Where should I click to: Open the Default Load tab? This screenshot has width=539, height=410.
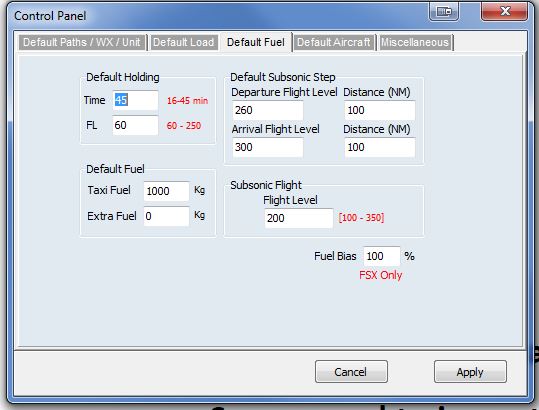[x=184, y=42]
